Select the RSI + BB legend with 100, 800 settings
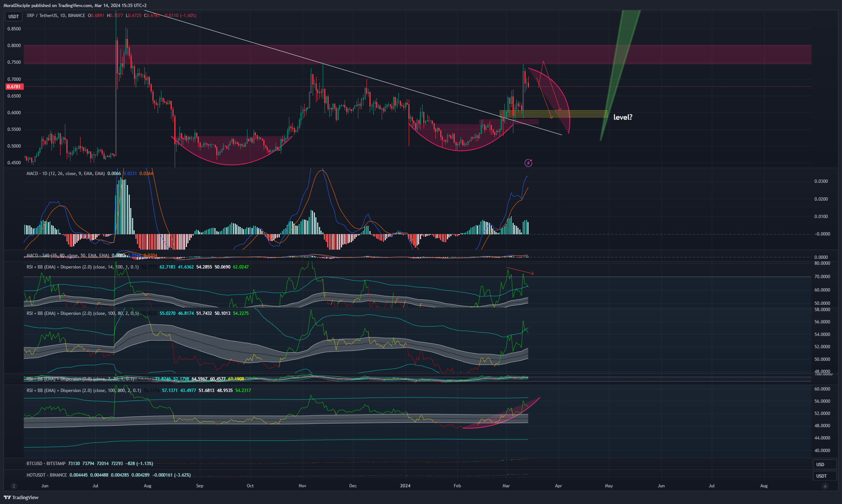 [84, 391]
